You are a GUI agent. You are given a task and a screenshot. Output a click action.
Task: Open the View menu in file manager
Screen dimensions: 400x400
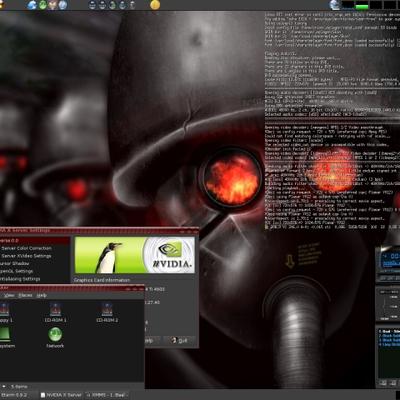point(10,295)
